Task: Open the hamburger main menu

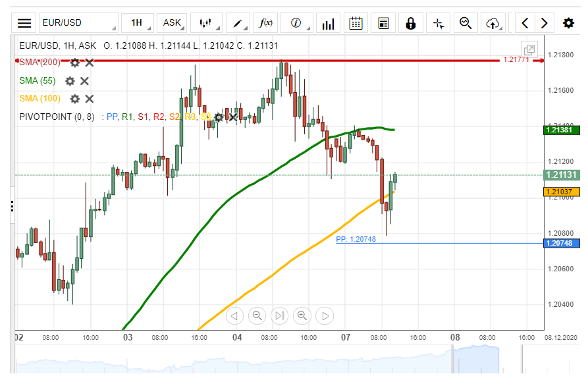Action: (x=24, y=23)
